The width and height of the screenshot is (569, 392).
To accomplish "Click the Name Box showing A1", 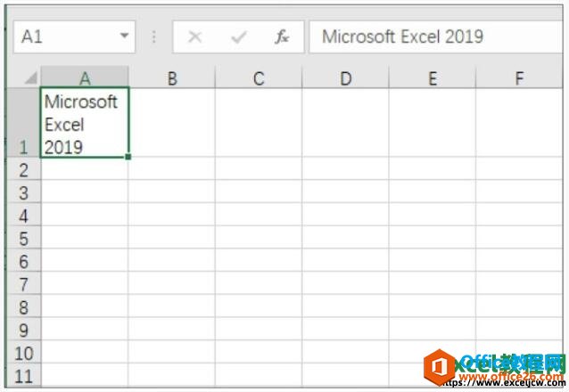I will pyautogui.click(x=74, y=37).
